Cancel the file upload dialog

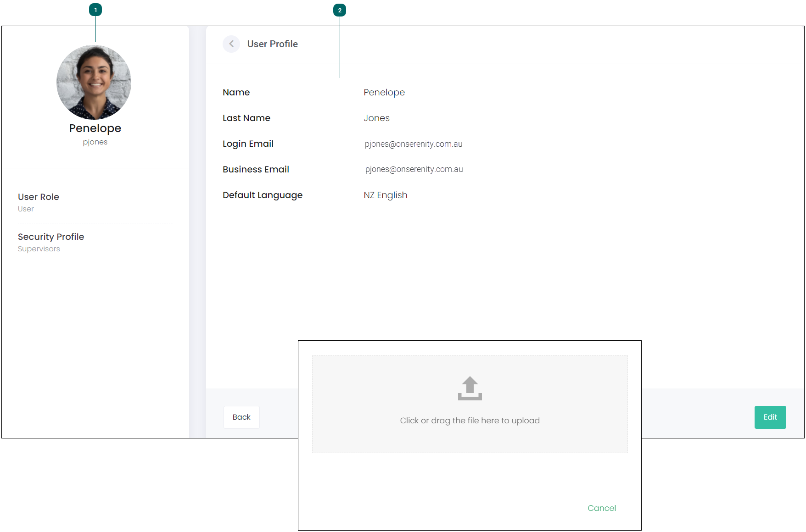point(602,508)
